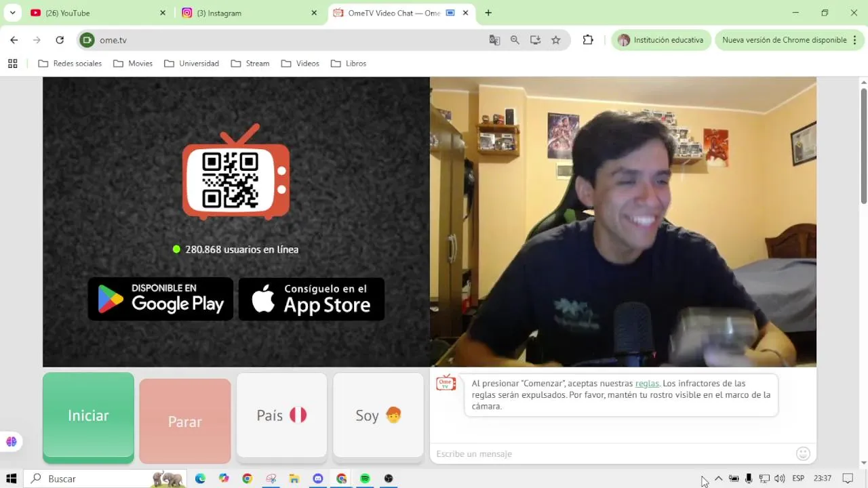The height and width of the screenshot is (488, 868).
Task: Show hidden system tray icons
Action: (x=719, y=479)
